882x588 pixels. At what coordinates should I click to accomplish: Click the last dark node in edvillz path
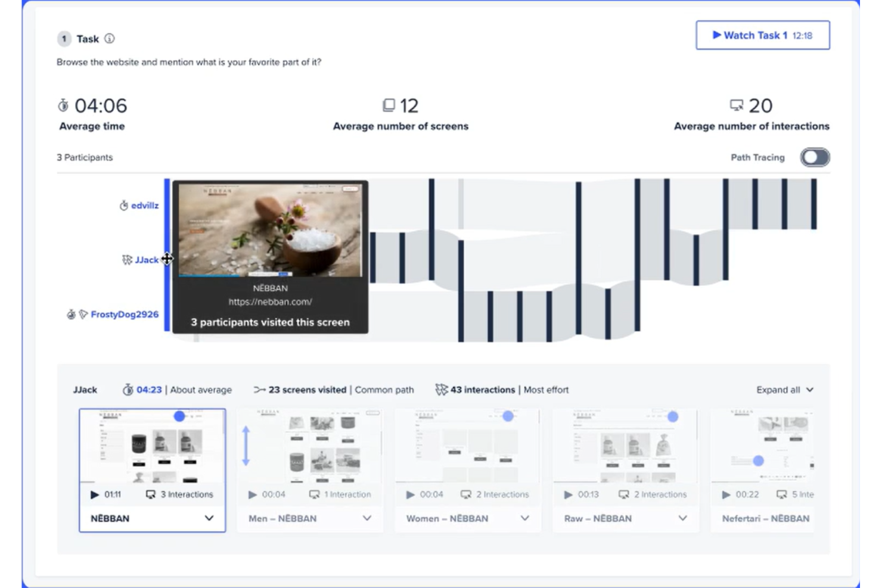(814, 204)
